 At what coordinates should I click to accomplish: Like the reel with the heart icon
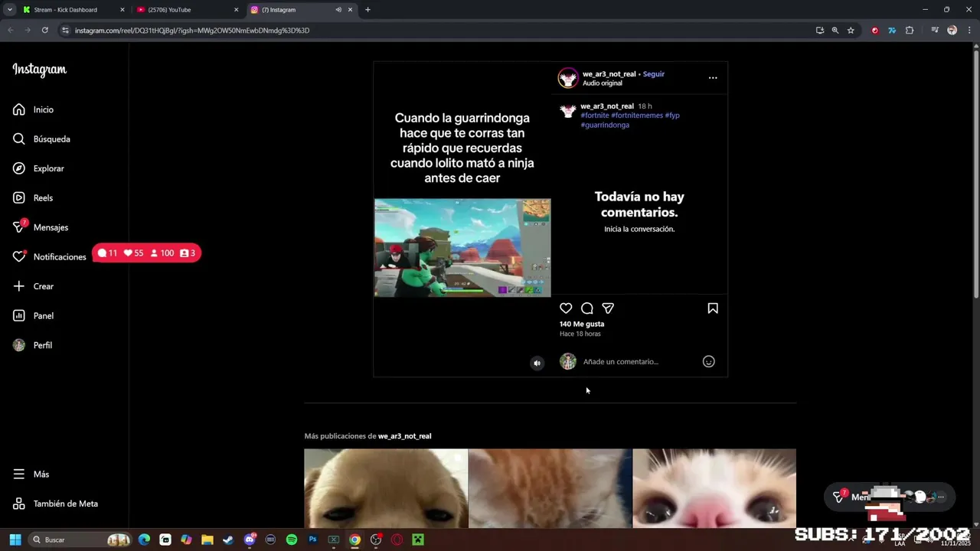(x=566, y=308)
